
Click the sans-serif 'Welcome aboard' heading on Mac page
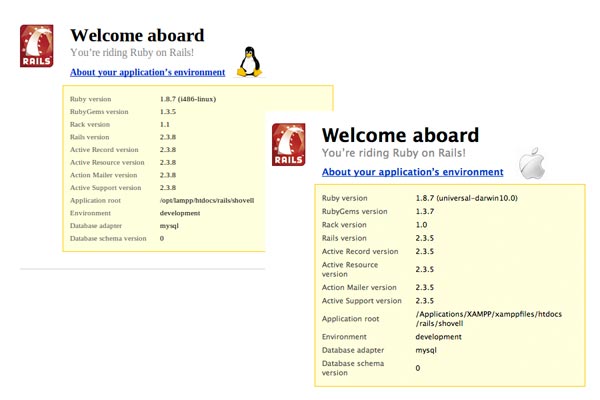(400, 135)
